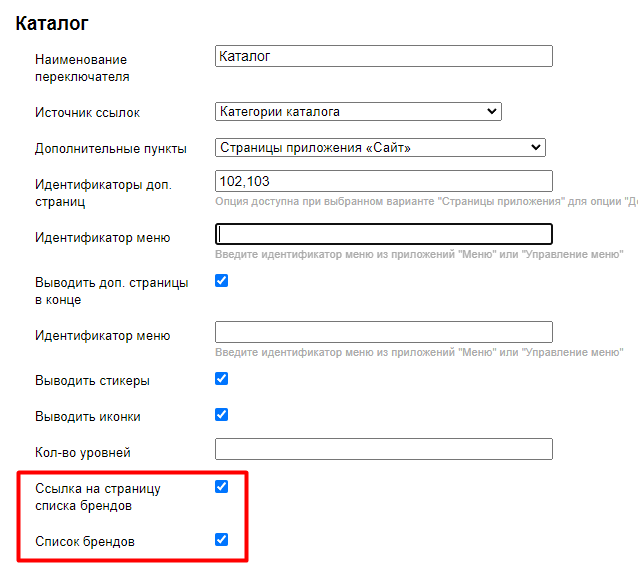The width and height of the screenshot is (638, 572).
Task: Click the field containing '102,103'
Action: coord(384,181)
